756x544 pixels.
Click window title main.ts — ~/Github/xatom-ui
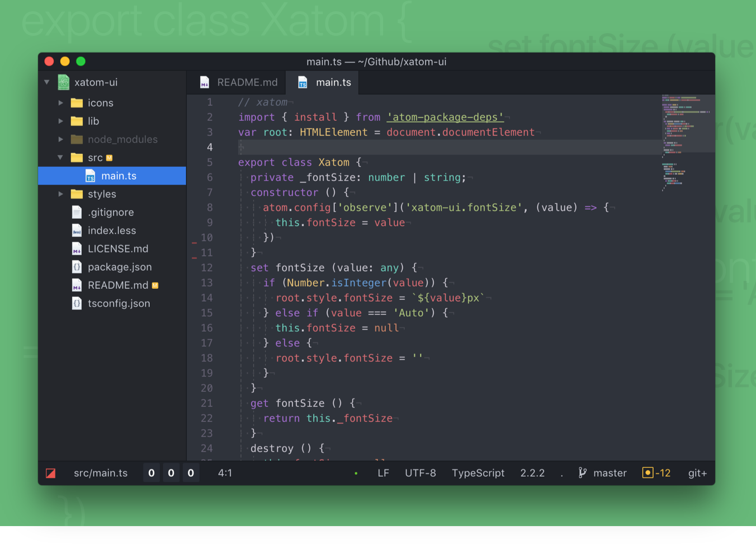pos(376,62)
